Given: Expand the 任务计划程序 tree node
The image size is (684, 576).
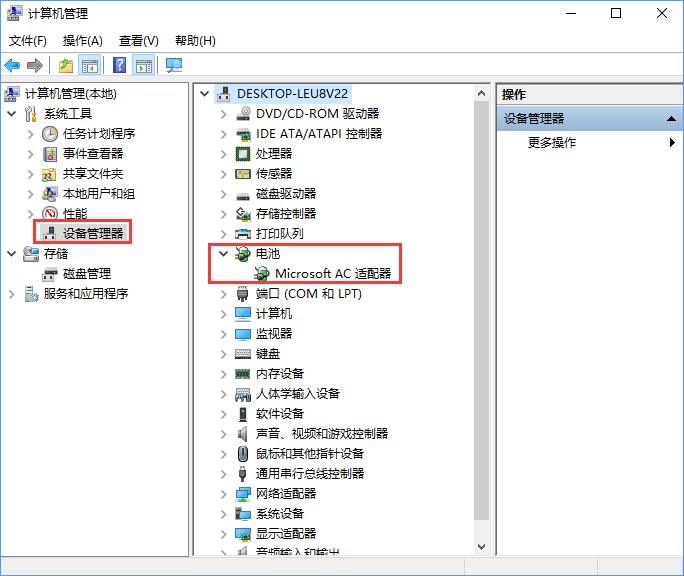Looking at the screenshot, I should pos(31,134).
